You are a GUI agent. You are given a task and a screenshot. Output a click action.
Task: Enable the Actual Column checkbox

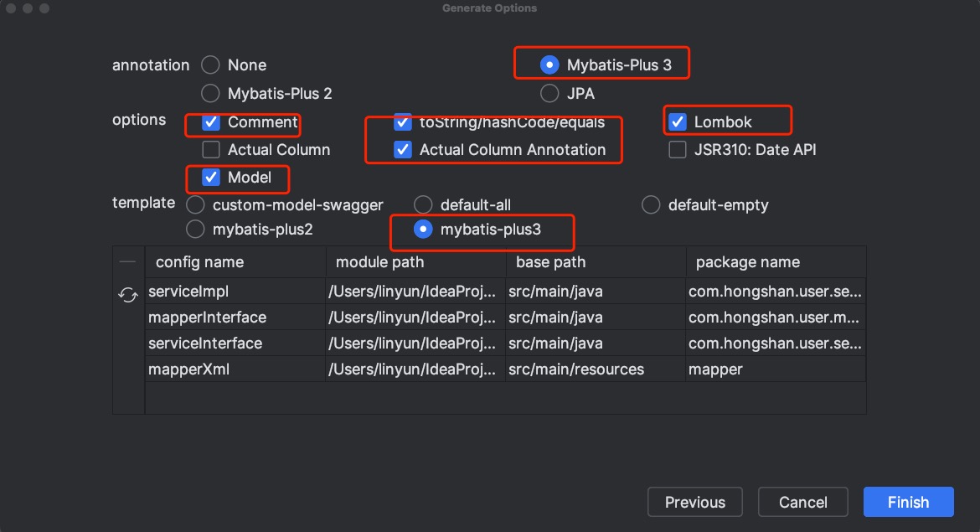(x=211, y=149)
